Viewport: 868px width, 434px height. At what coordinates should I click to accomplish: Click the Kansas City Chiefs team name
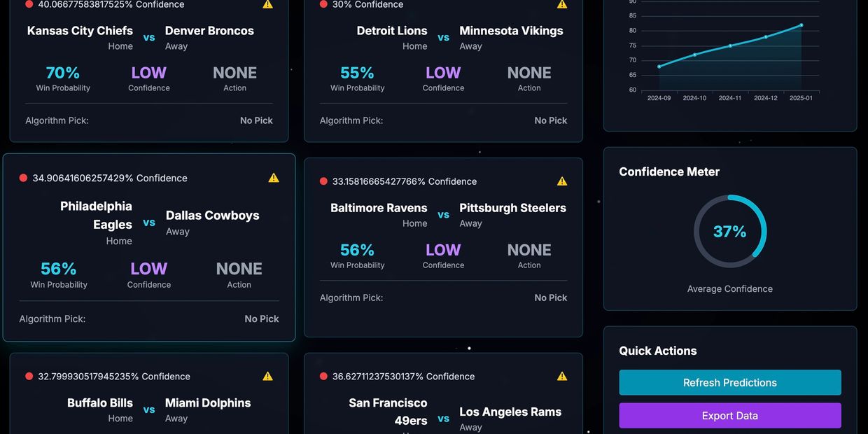80,31
